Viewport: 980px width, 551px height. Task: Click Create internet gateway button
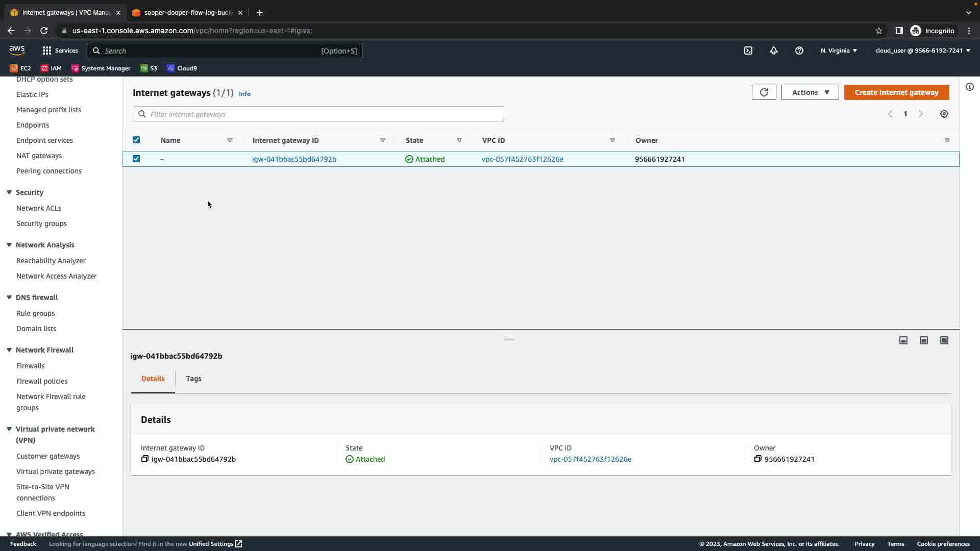click(x=896, y=92)
